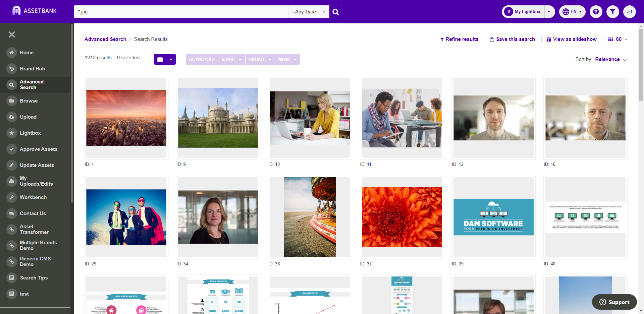
Task: Open the sunset city thumbnail ID 1
Action: point(126,118)
